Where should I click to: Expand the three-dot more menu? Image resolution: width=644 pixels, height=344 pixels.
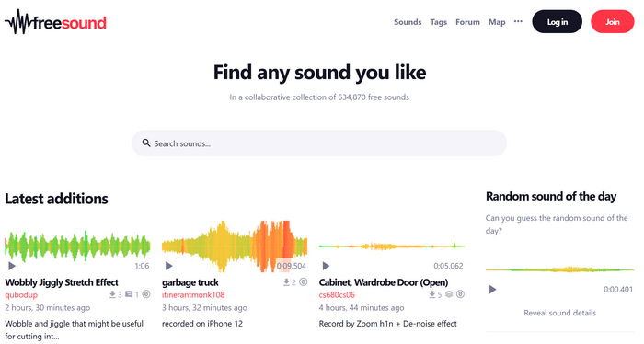[x=518, y=21]
